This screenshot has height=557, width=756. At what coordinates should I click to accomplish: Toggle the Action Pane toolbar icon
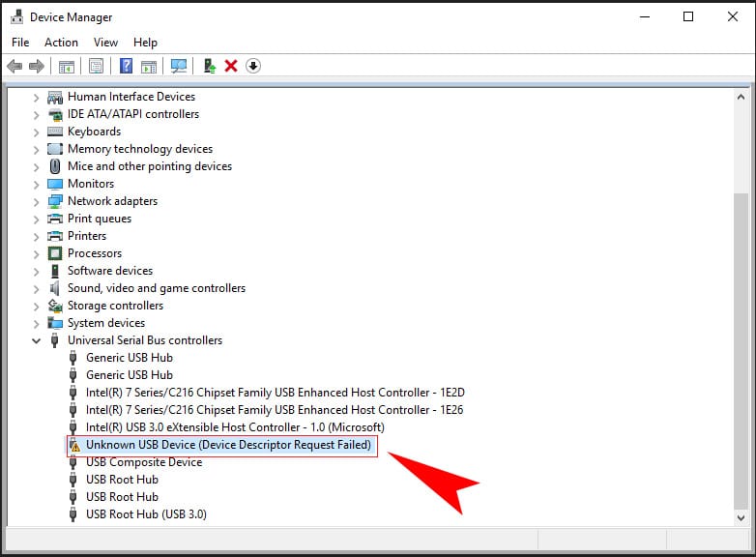point(149,66)
